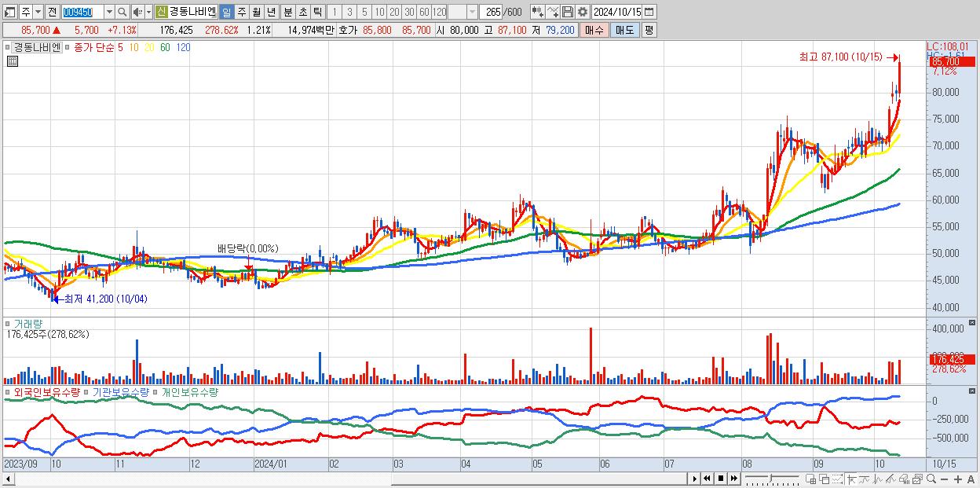Open the 주 type dropdown arrow
This screenshot has height=488, width=980.
(38, 12)
